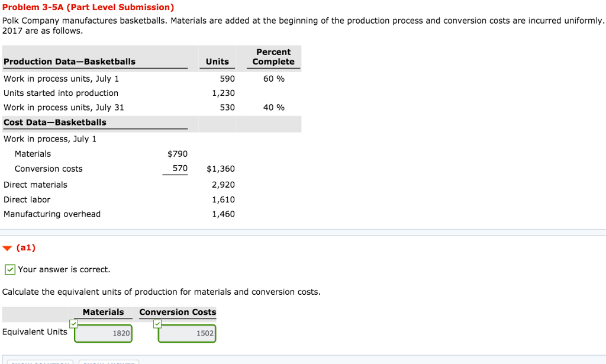
Task: Click the checkmark beside 'Your answer is correct'
Action: (9, 269)
